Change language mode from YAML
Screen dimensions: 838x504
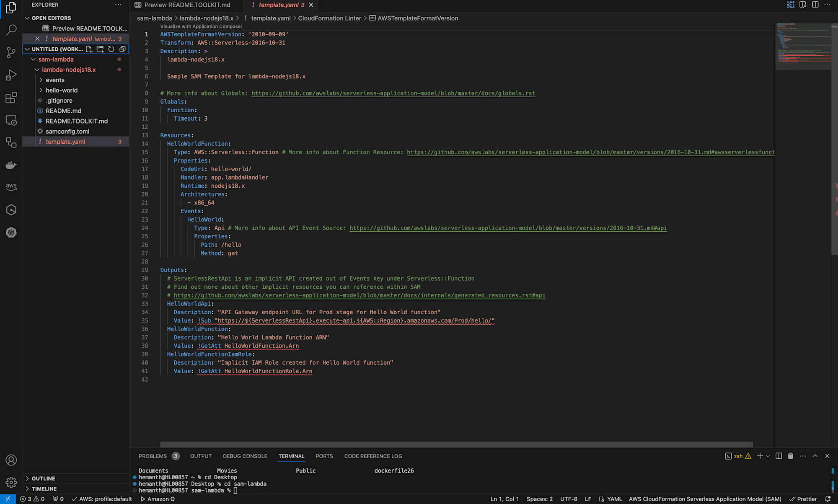point(614,499)
